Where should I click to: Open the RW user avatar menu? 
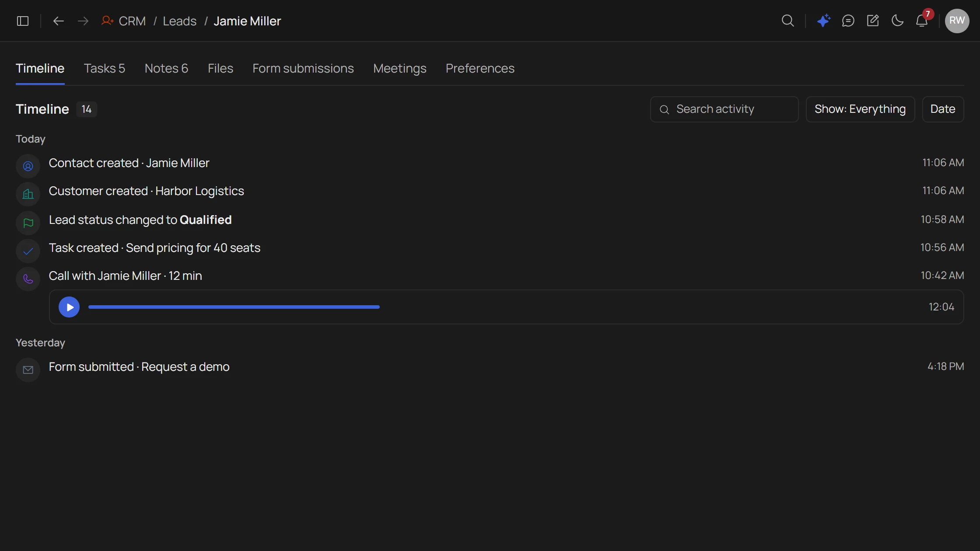click(957, 21)
